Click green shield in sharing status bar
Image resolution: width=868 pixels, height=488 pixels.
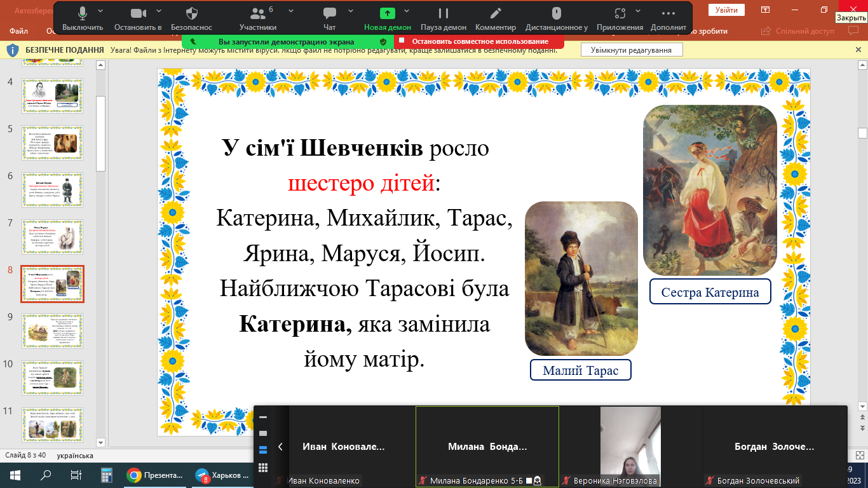tap(383, 41)
